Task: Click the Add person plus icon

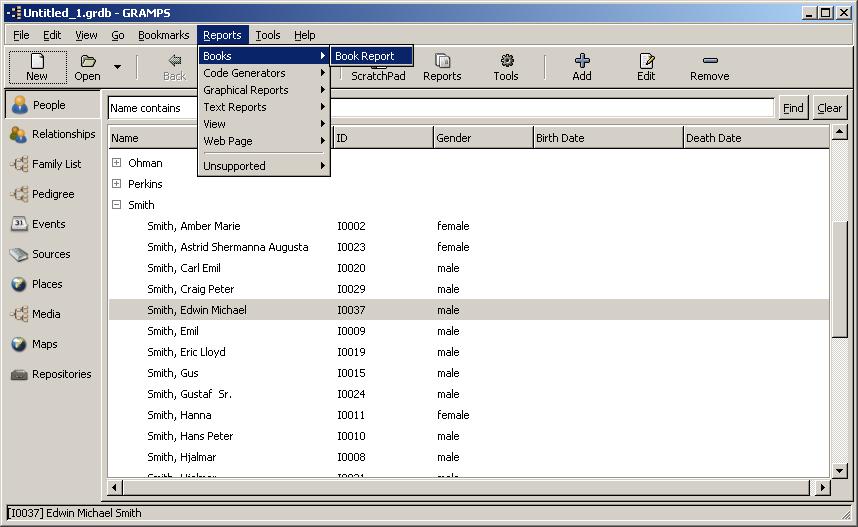Action: coord(582,67)
